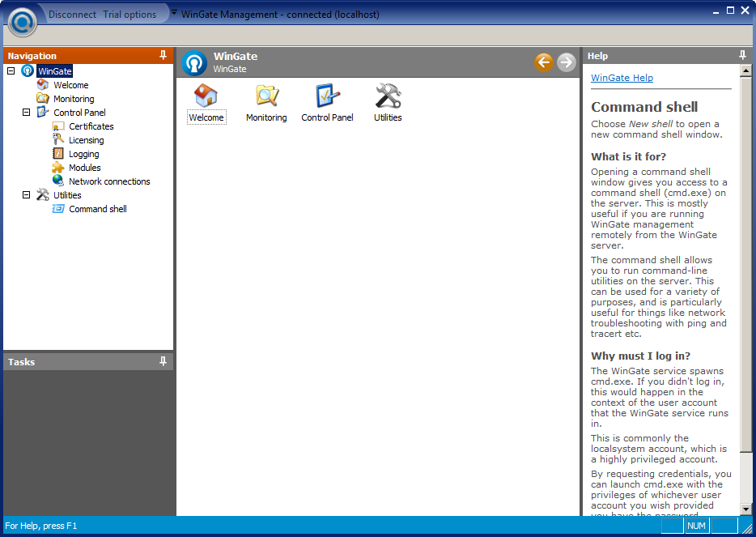
Task: Click the WinGate logo in content header
Action: tap(194, 62)
